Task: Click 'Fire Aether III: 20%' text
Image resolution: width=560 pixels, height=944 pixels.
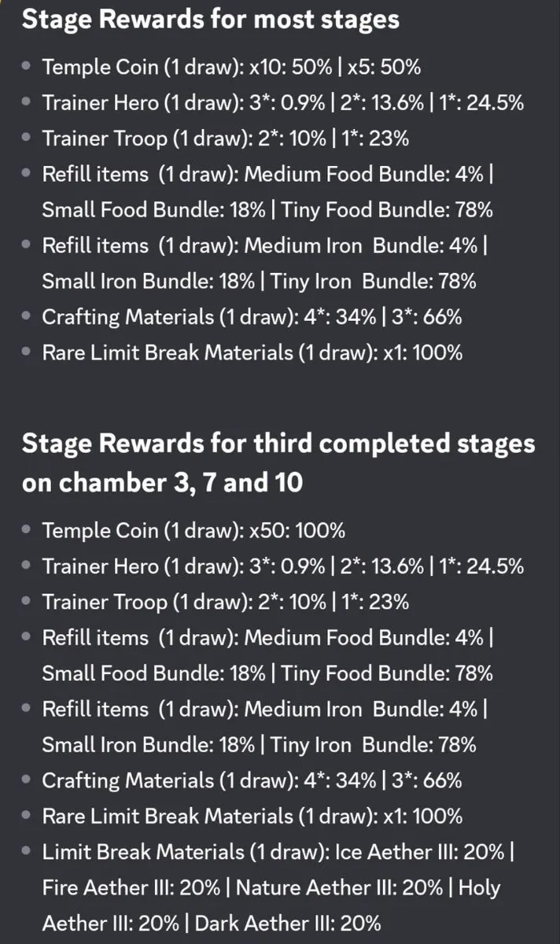Action: click(x=131, y=887)
